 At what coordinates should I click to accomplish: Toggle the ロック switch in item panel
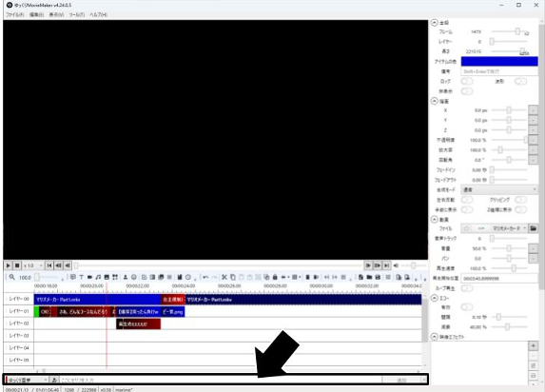point(467,81)
